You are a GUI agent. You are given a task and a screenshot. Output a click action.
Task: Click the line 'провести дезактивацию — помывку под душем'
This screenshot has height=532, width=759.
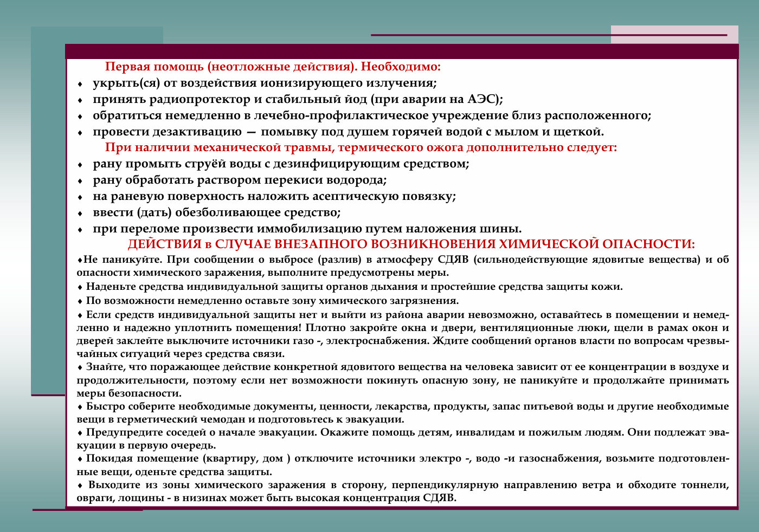[x=348, y=132]
